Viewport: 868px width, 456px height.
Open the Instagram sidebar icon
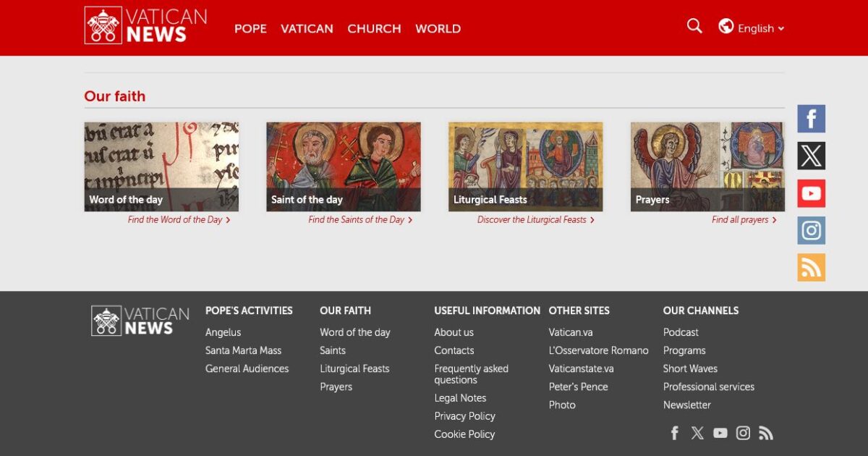(x=811, y=230)
